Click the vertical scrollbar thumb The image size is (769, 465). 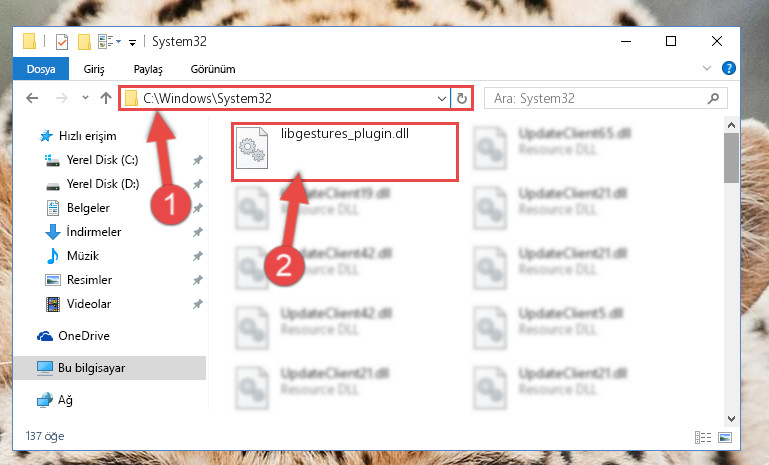pos(731,157)
